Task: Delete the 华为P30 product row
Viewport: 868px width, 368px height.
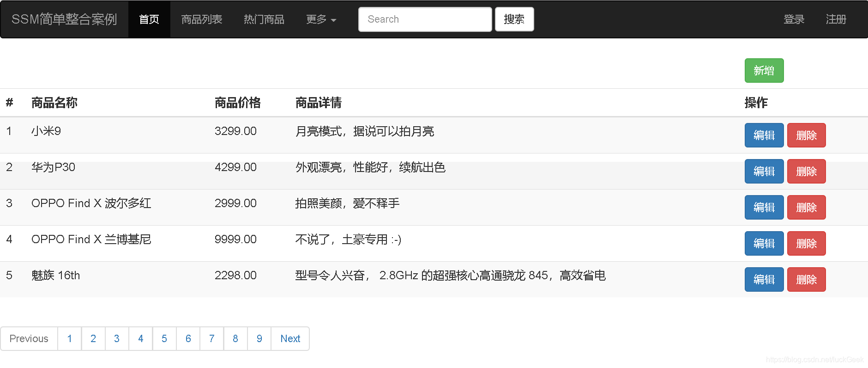Action: pos(807,172)
